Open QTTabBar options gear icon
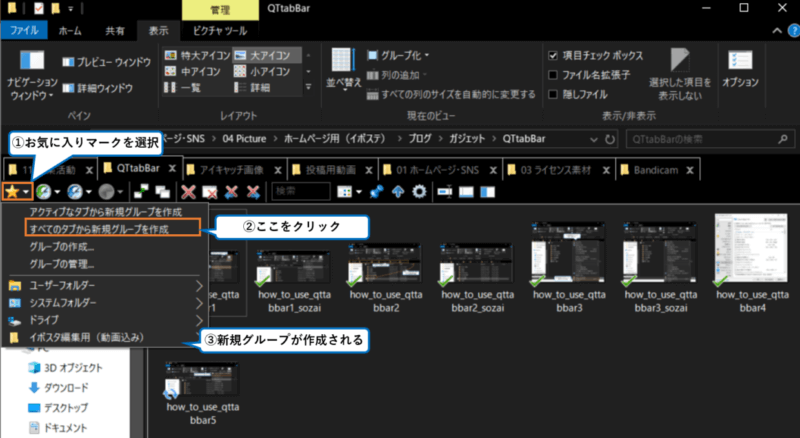Image resolution: width=800 pixels, height=438 pixels. tap(419, 192)
